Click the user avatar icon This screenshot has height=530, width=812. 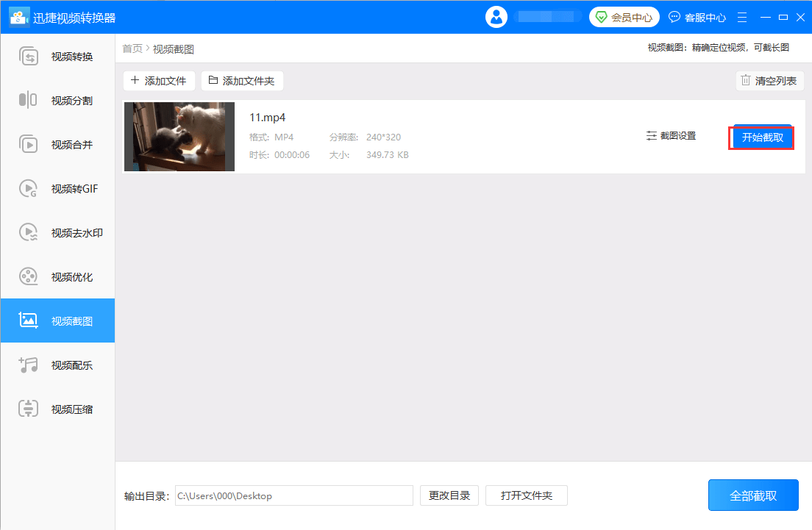[x=496, y=17]
